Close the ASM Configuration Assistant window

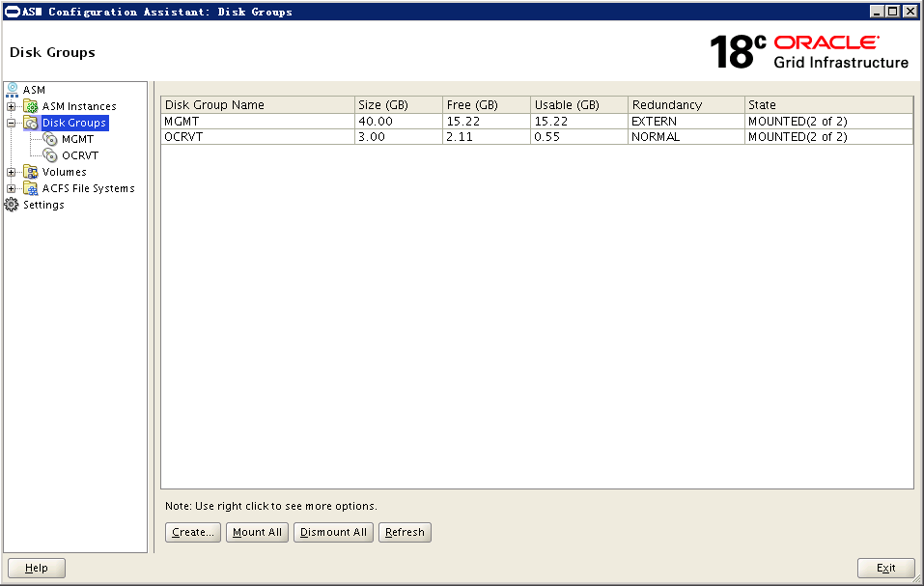[x=910, y=12]
